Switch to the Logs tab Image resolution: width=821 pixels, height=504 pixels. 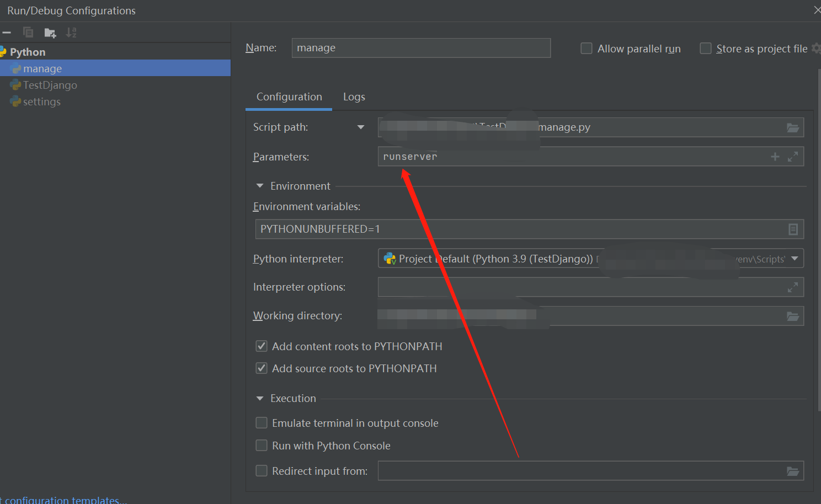(354, 96)
